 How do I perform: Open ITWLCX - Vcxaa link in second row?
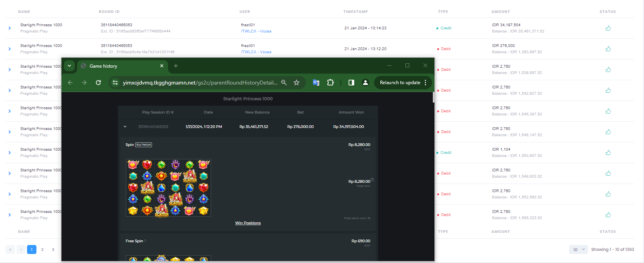pyautogui.click(x=256, y=52)
